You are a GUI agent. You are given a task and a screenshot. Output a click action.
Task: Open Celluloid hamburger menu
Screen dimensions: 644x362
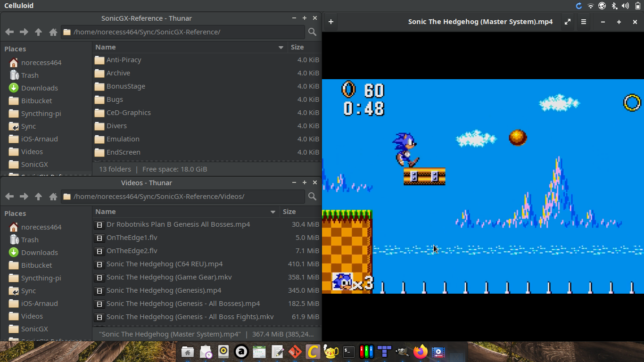click(x=584, y=22)
